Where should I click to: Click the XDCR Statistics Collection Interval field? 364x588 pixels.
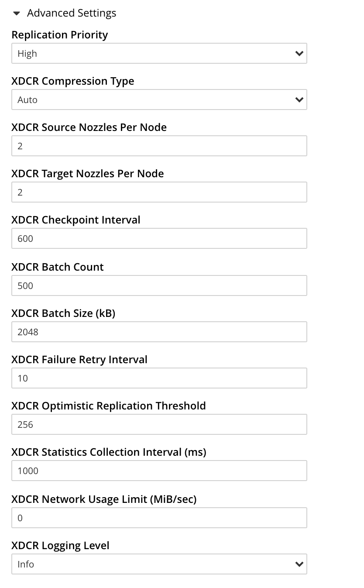159,471
